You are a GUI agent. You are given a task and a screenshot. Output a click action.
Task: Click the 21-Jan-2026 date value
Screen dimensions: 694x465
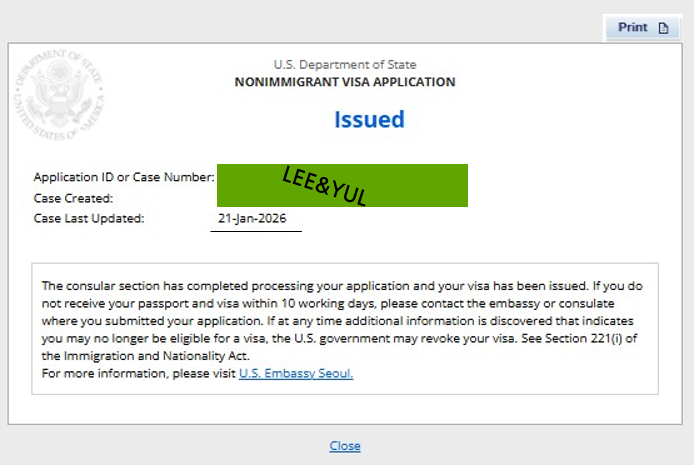252,218
